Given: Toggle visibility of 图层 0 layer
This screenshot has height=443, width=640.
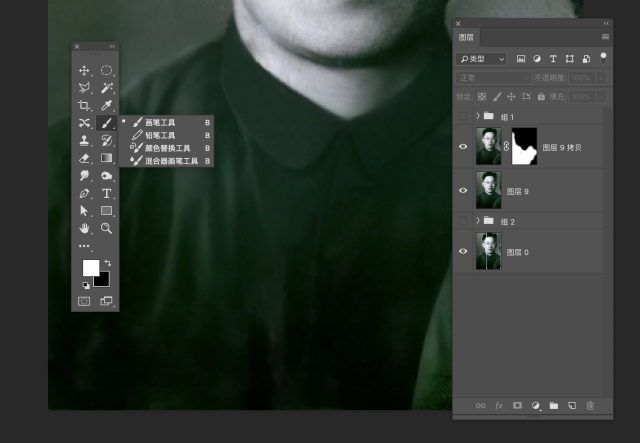Looking at the screenshot, I should pos(463,251).
